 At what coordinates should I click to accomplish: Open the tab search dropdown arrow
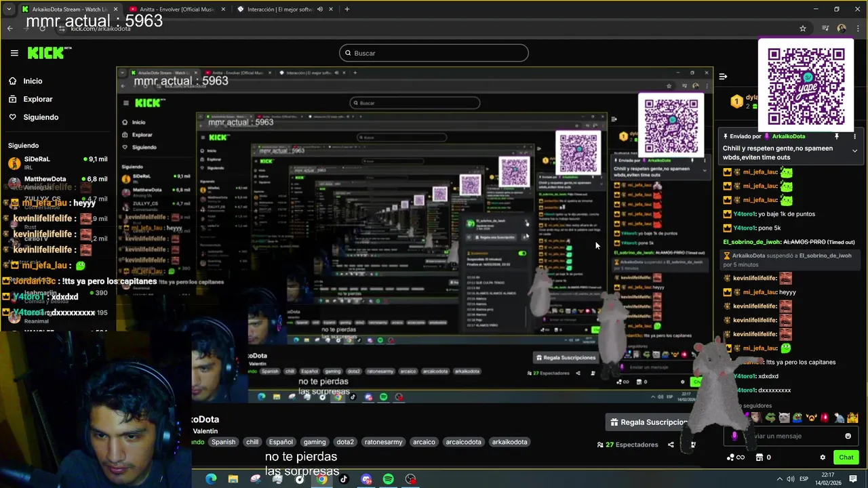pos(9,9)
